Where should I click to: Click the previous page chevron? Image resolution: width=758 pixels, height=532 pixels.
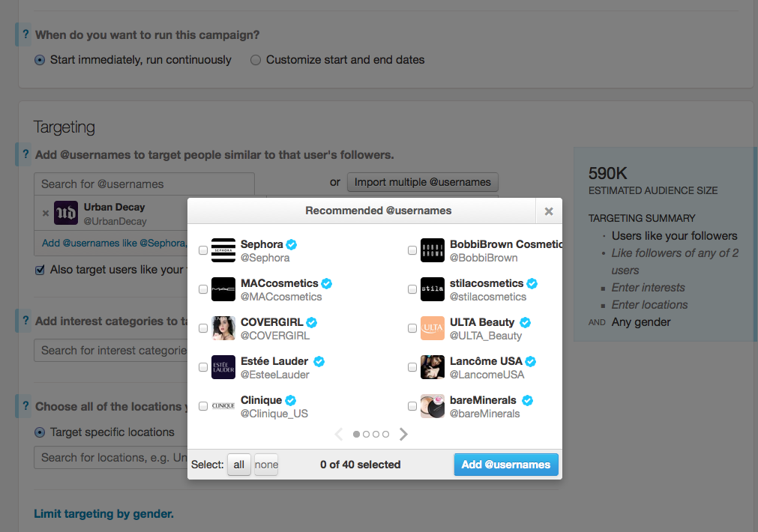click(x=338, y=434)
